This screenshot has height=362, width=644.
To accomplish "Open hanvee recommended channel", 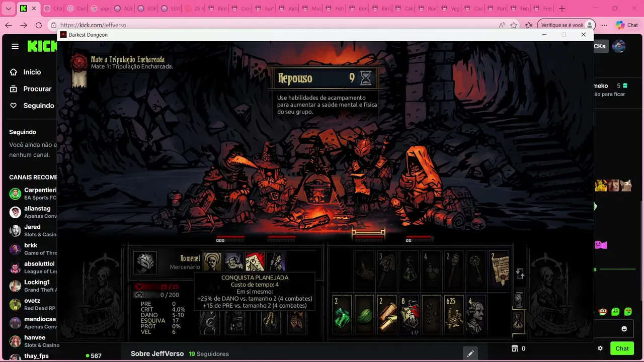I will coord(33,341).
